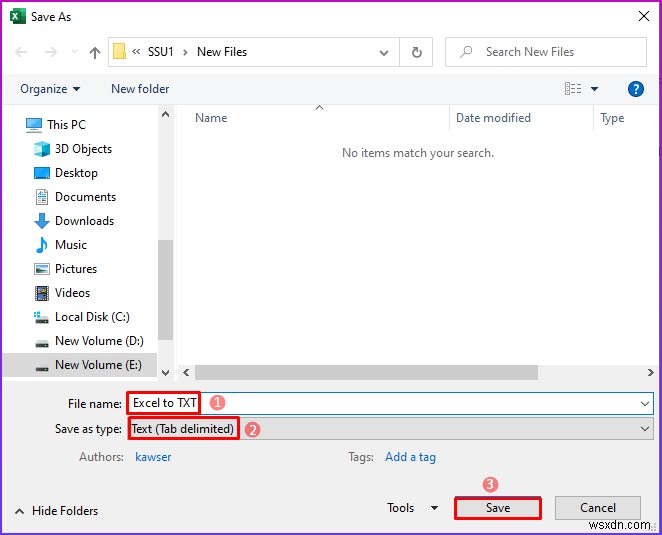Open Downloads in navigation pane
Screen dimensions: 662x535
(84, 221)
